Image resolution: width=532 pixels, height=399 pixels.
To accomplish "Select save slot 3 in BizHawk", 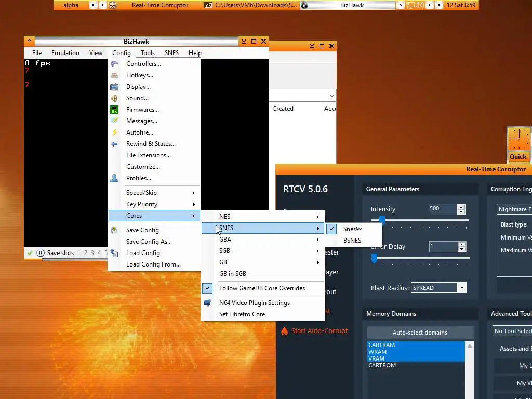I will pyautogui.click(x=92, y=253).
